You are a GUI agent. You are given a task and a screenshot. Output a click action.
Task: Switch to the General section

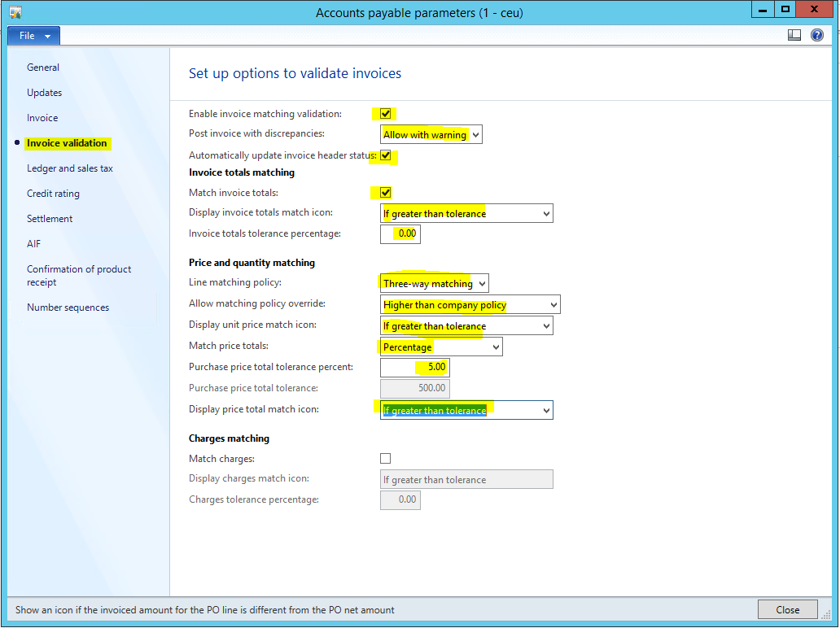43,68
